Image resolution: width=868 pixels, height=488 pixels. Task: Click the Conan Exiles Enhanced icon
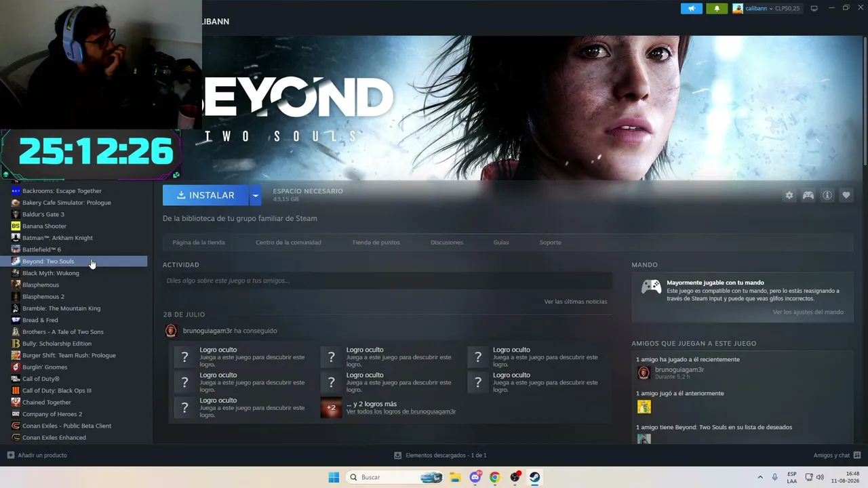[16, 437]
